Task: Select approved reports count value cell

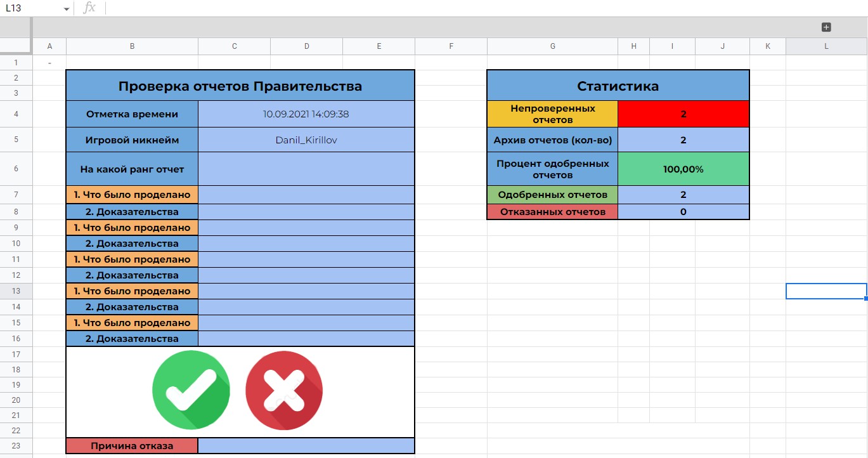Action: pos(683,195)
